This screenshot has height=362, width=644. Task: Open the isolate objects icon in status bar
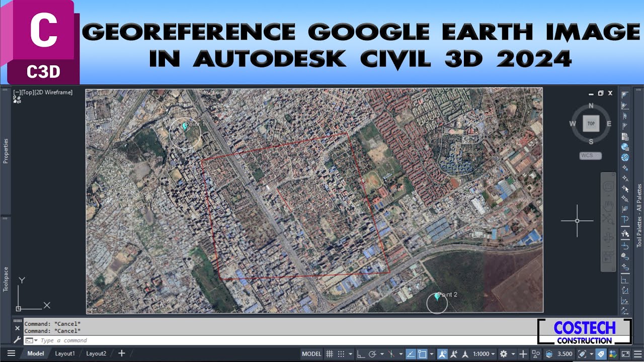pyautogui.click(x=536, y=354)
